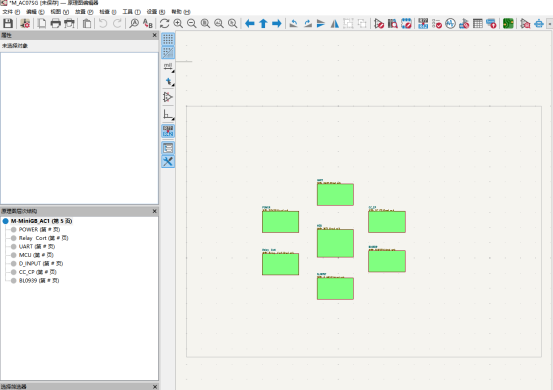Mirror selection vertically

click(321, 24)
